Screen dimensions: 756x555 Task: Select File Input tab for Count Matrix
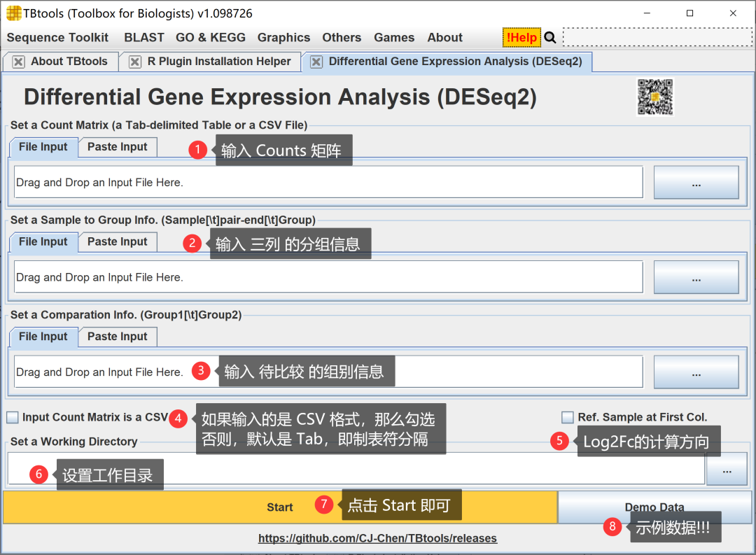(43, 147)
